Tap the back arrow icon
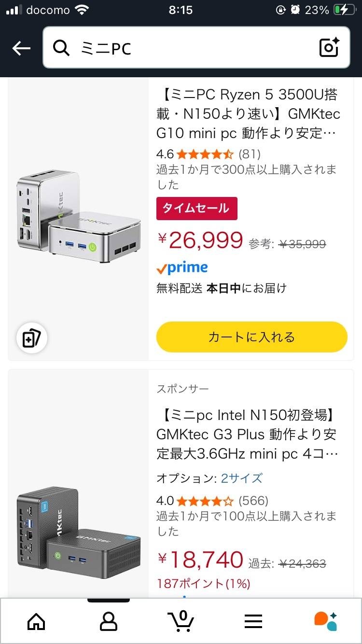The image size is (362, 644). (x=21, y=48)
